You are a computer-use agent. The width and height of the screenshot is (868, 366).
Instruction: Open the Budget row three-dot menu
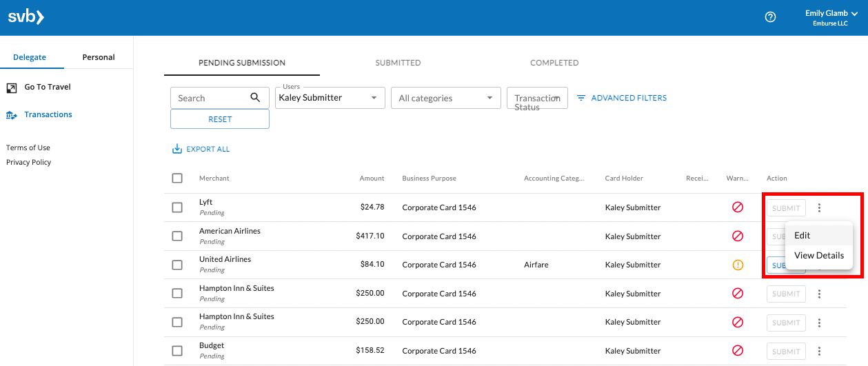point(819,351)
